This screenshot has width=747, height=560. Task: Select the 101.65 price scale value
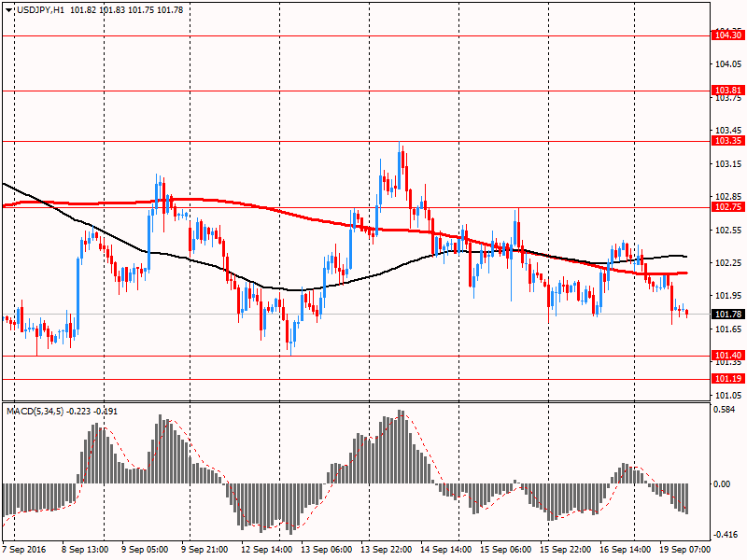coord(728,329)
